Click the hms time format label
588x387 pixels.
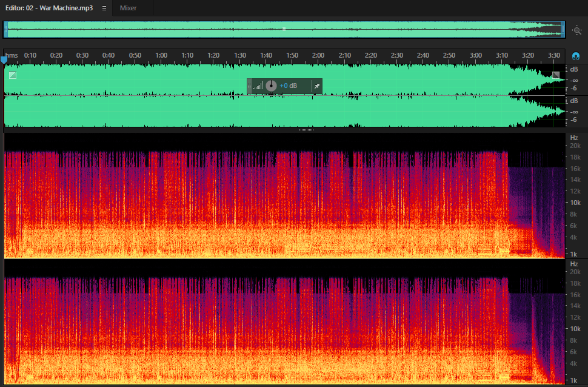(12, 55)
